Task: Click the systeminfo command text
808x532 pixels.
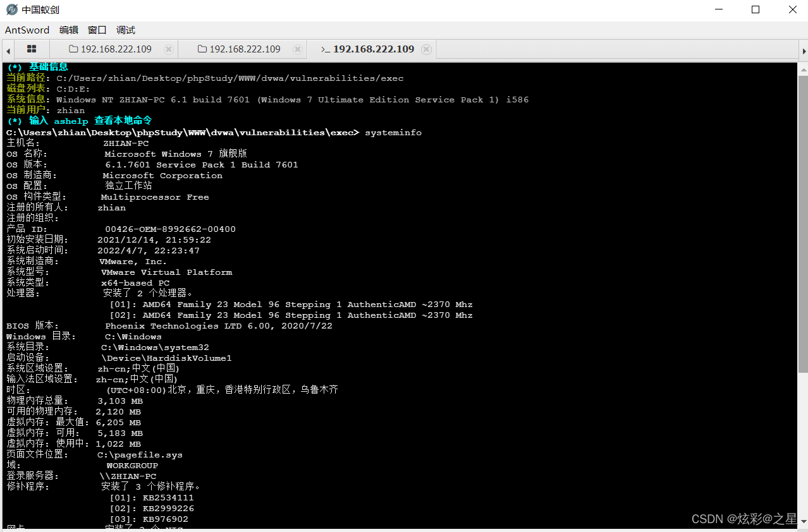Action: (x=393, y=133)
